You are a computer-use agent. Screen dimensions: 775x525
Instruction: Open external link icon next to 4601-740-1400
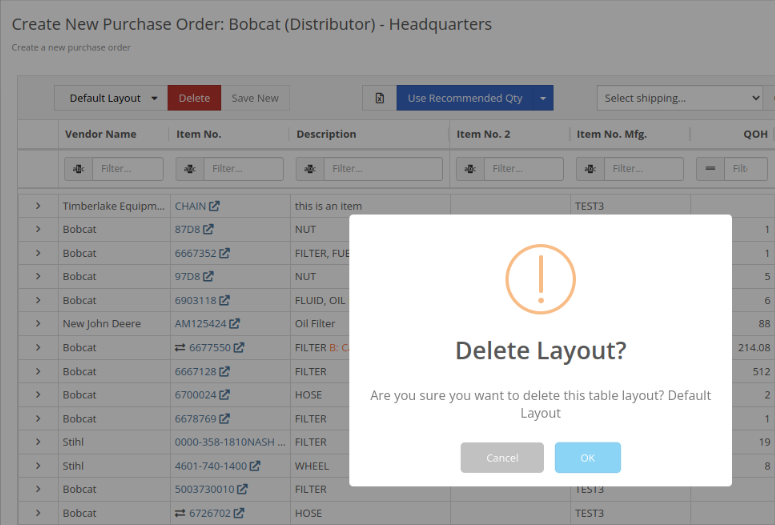(255, 466)
